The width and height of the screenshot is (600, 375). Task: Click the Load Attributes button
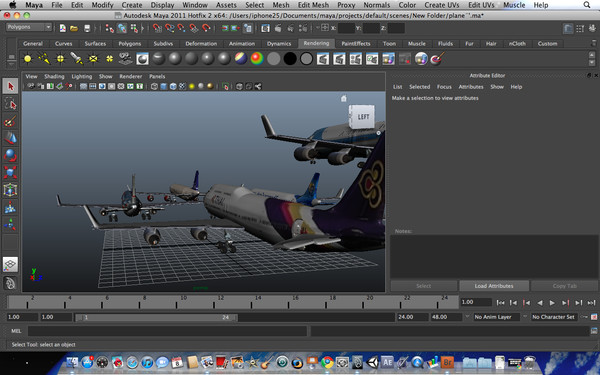tap(494, 286)
